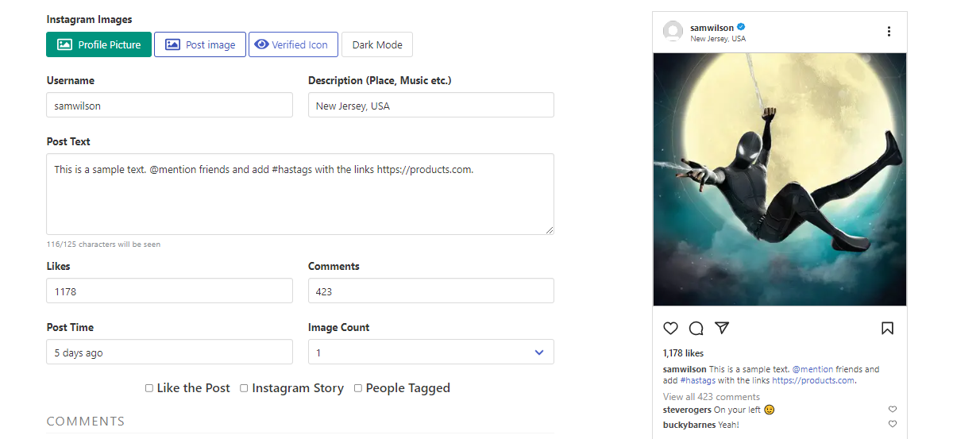Screen dimensions: 980x439
Task: Click the resize handle of Post Text textarea
Action: (x=549, y=229)
